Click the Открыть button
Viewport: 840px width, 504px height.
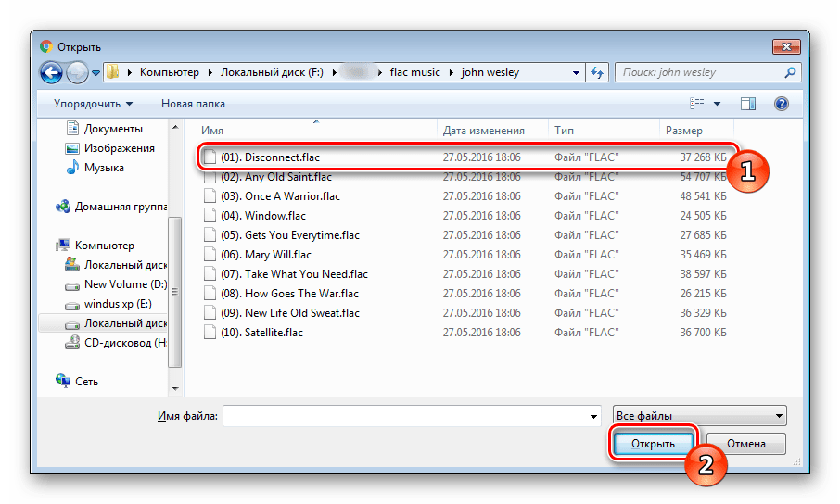(653, 444)
